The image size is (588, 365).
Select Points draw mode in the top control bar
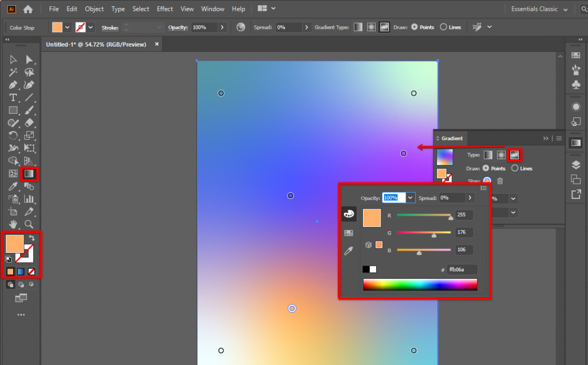pyautogui.click(x=415, y=27)
